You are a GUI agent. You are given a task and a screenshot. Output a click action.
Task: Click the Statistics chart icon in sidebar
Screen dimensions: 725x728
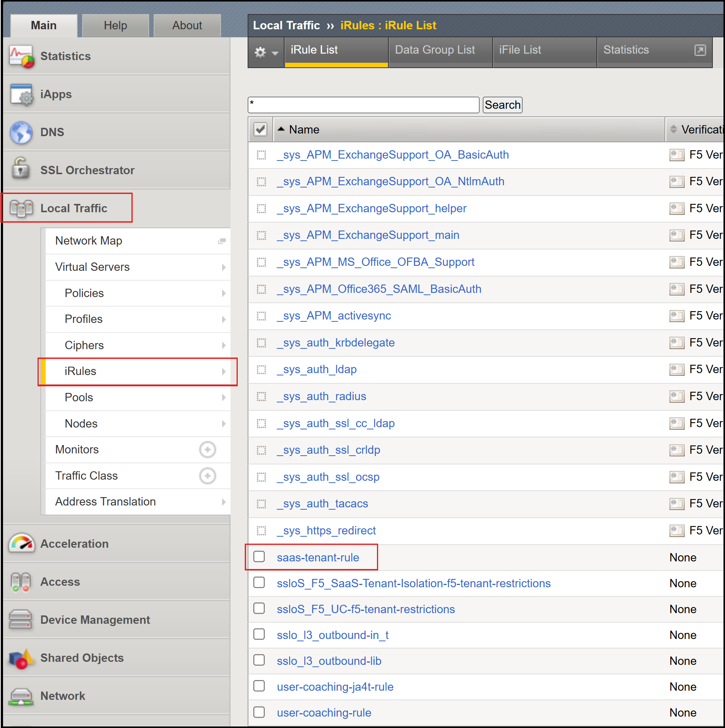(x=21, y=57)
